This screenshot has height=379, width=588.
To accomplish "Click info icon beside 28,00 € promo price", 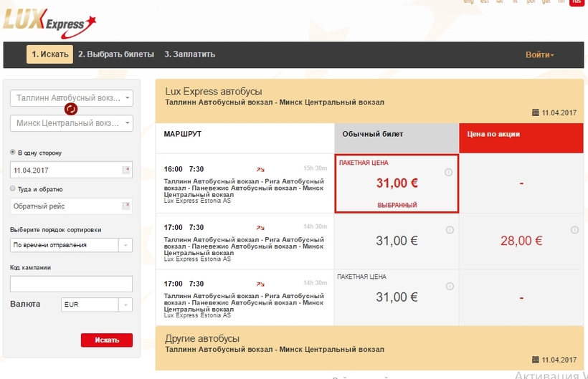I will [574, 230].
